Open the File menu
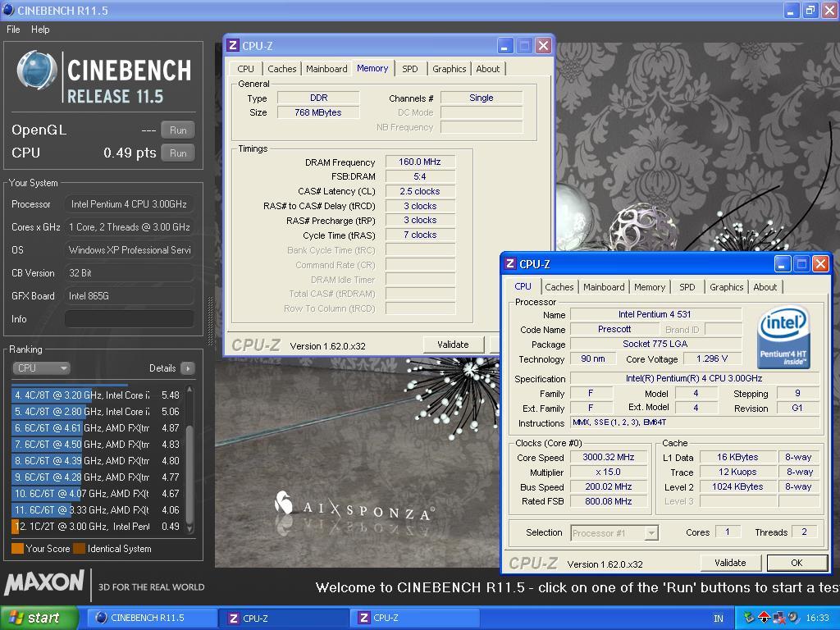840x630 pixels. (x=13, y=30)
